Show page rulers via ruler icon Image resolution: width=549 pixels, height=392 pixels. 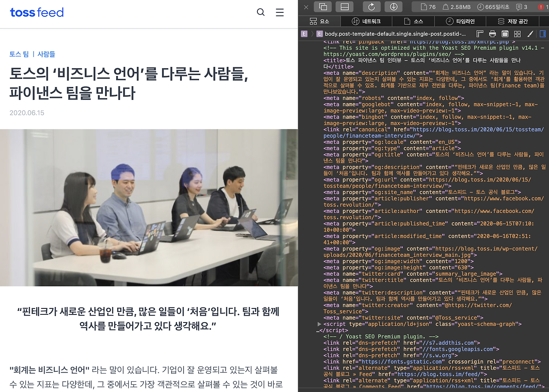point(480,33)
